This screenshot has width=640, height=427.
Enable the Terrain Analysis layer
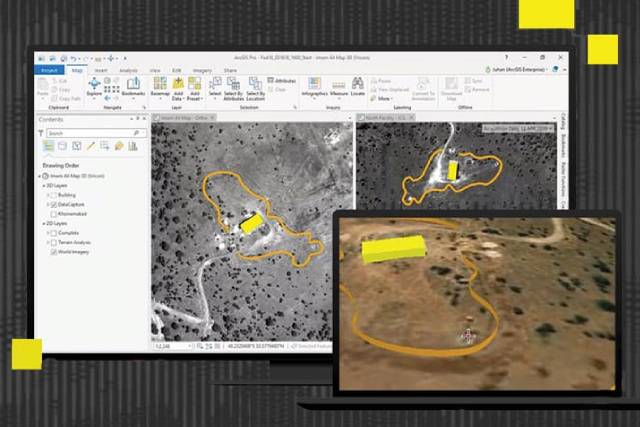click(53, 242)
